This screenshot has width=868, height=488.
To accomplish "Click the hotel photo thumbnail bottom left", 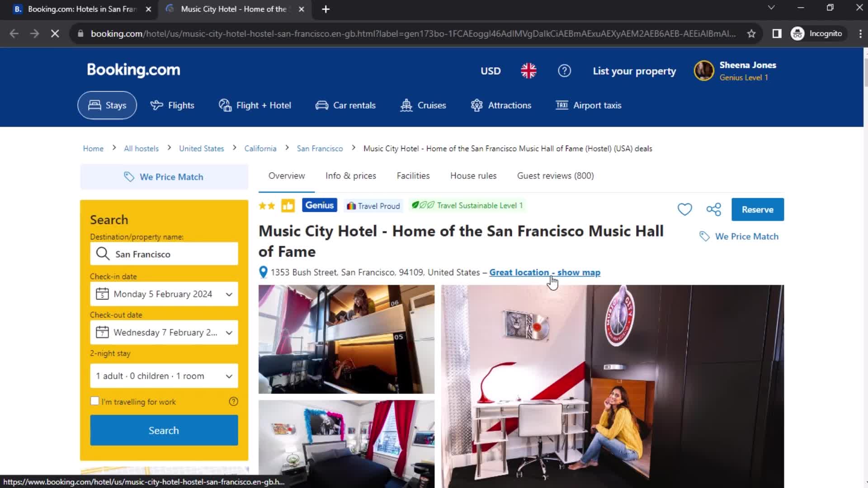I will click(x=347, y=443).
